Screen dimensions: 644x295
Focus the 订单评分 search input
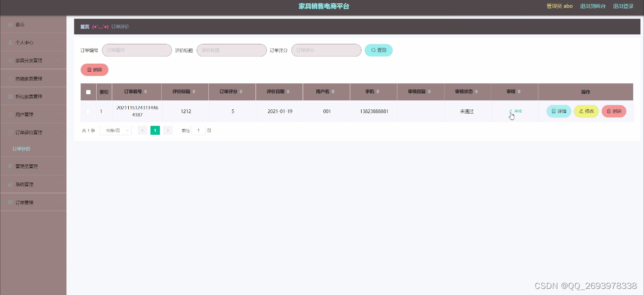coord(326,50)
